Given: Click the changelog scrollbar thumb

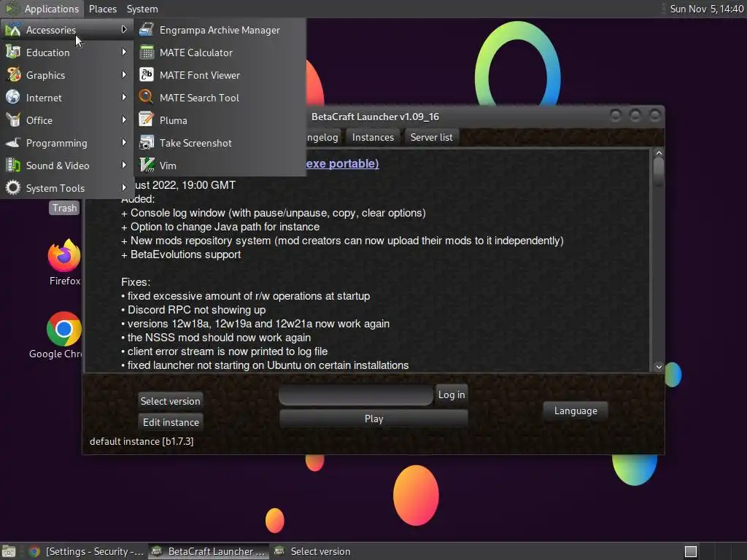Looking at the screenshot, I should (x=659, y=171).
